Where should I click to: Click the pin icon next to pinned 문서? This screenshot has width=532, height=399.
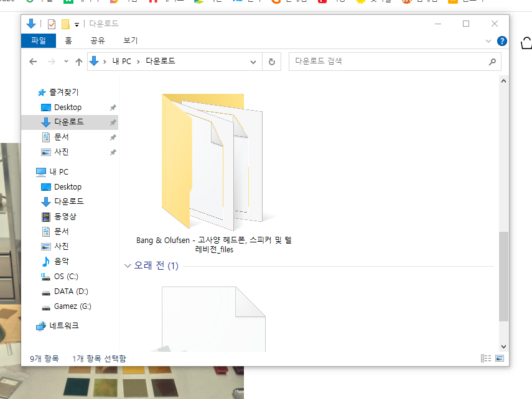[113, 137]
